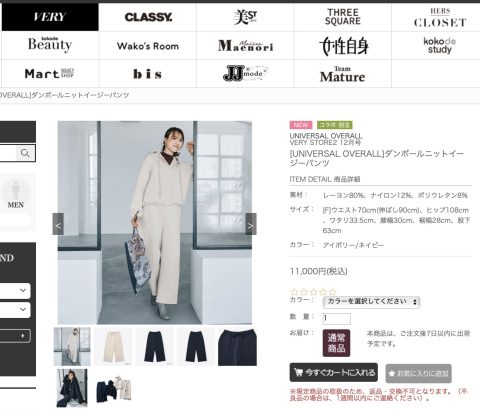Open the JJ mode store logo
Viewport: 480px width, 409px height.
click(245, 73)
